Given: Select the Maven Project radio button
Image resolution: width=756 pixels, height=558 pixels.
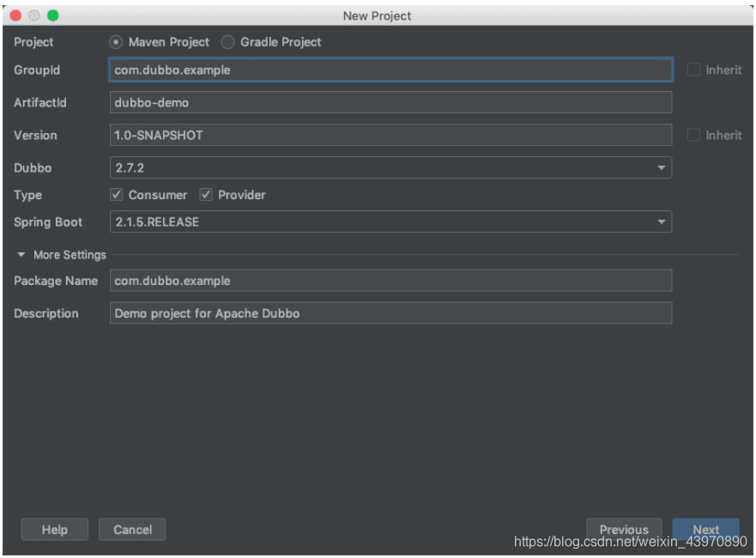Looking at the screenshot, I should (116, 42).
